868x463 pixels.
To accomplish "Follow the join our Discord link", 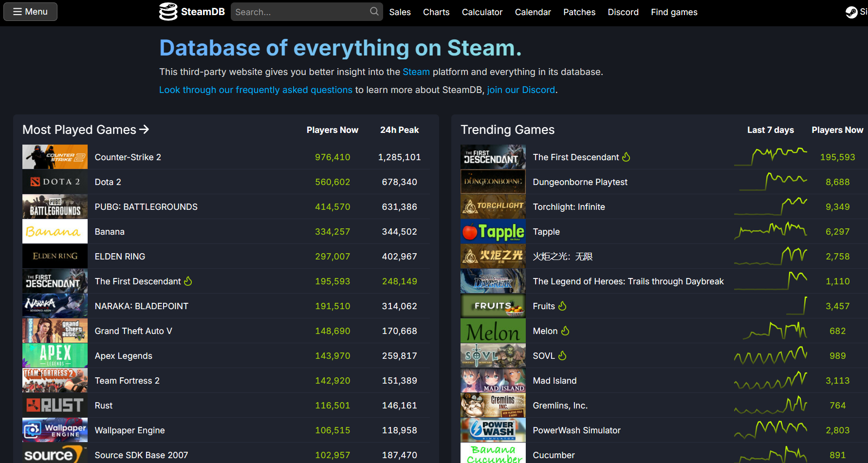I will coord(521,90).
